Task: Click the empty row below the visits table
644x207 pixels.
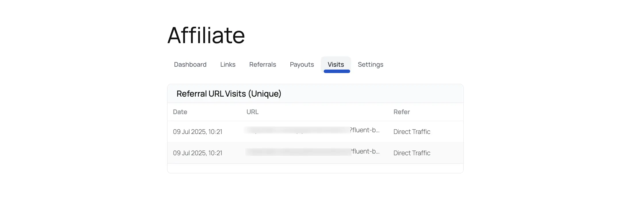Action: coord(315,167)
